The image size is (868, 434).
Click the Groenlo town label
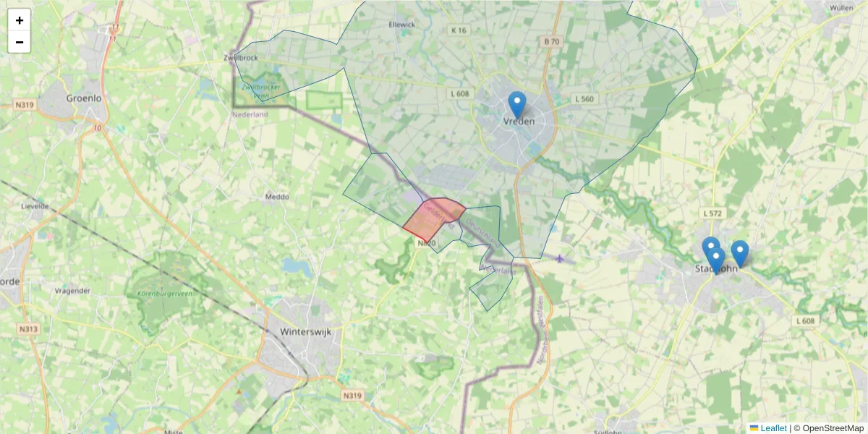click(x=84, y=98)
